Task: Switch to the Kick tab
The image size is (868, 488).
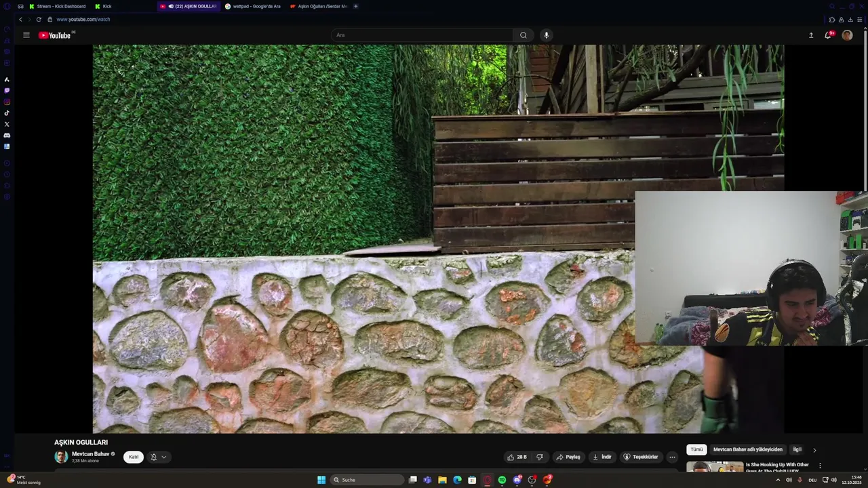Action: (x=103, y=6)
